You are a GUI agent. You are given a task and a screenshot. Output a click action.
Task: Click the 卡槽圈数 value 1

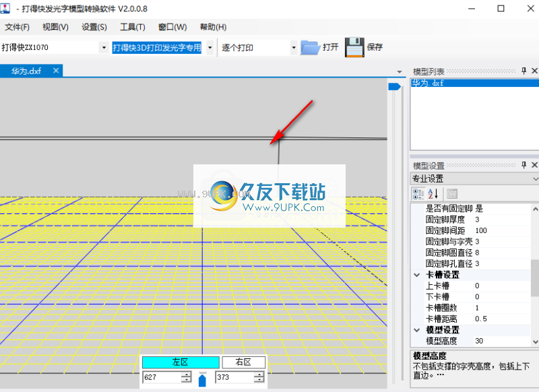click(502, 308)
